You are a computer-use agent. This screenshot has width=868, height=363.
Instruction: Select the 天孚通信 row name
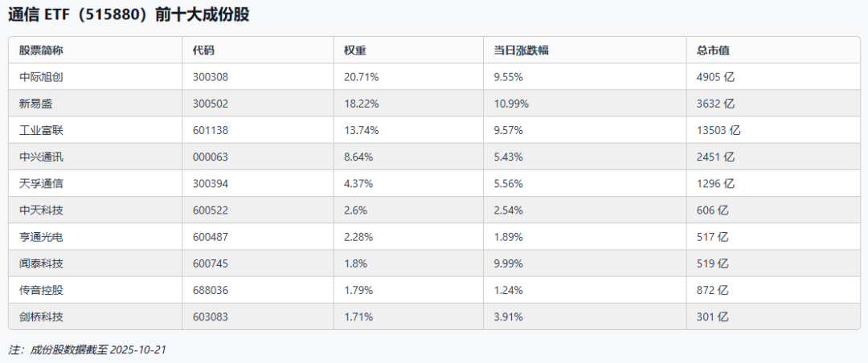[x=41, y=183]
